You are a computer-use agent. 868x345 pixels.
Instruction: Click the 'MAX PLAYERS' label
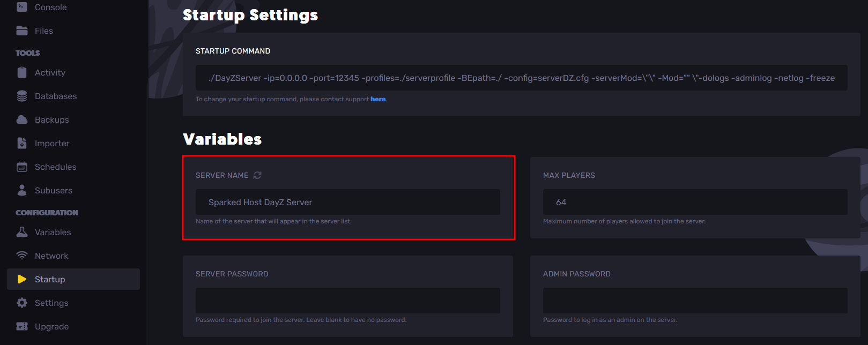pos(569,175)
